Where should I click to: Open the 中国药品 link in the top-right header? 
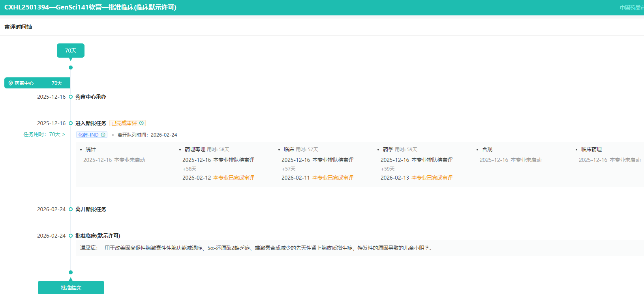[x=631, y=7]
